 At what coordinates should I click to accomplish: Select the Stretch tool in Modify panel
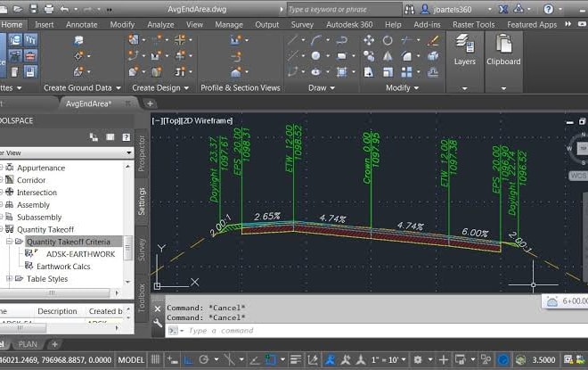pyautogui.click(x=369, y=71)
